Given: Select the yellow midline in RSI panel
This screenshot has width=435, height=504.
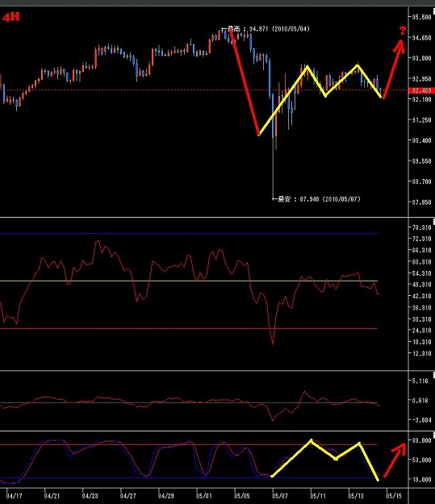Looking at the screenshot, I should click(x=189, y=281).
